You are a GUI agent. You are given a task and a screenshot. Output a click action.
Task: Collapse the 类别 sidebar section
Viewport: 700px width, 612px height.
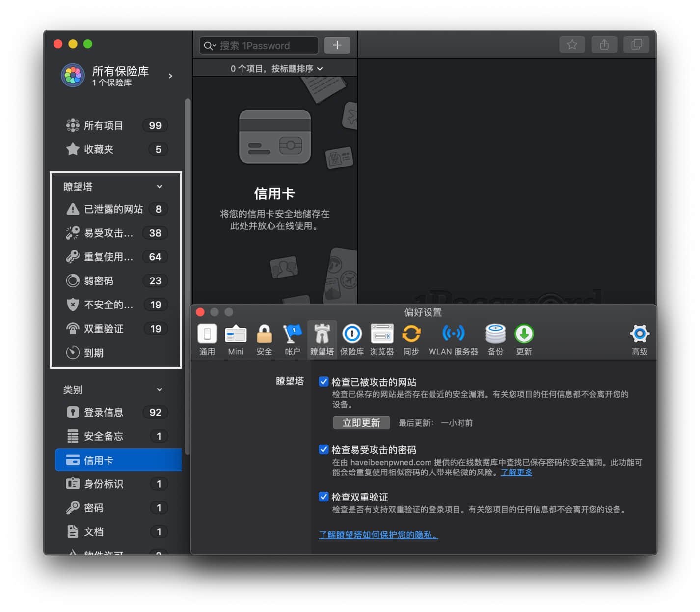click(159, 389)
